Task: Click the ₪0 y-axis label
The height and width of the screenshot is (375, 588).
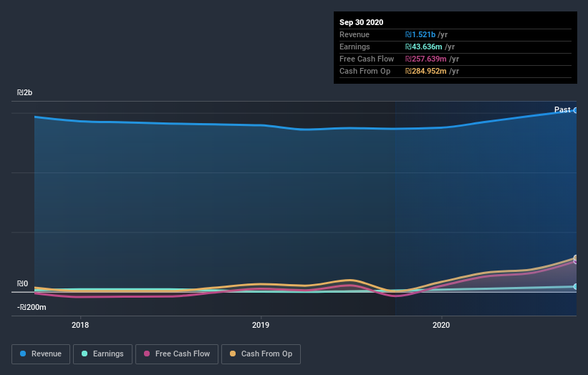Action: pos(22,283)
